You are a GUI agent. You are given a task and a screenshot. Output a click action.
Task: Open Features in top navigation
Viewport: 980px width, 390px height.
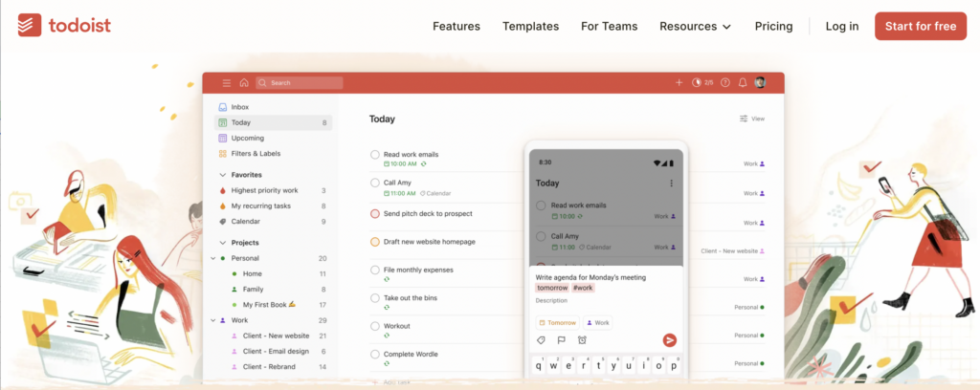point(457,26)
